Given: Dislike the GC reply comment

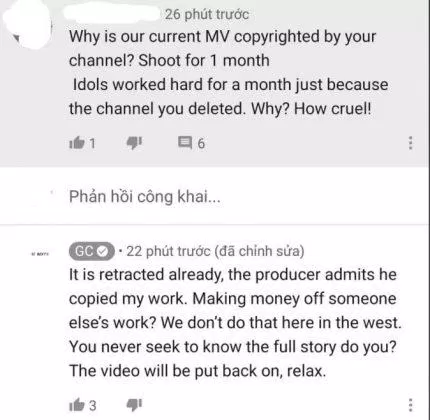Looking at the screenshot, I should (134, 405).
